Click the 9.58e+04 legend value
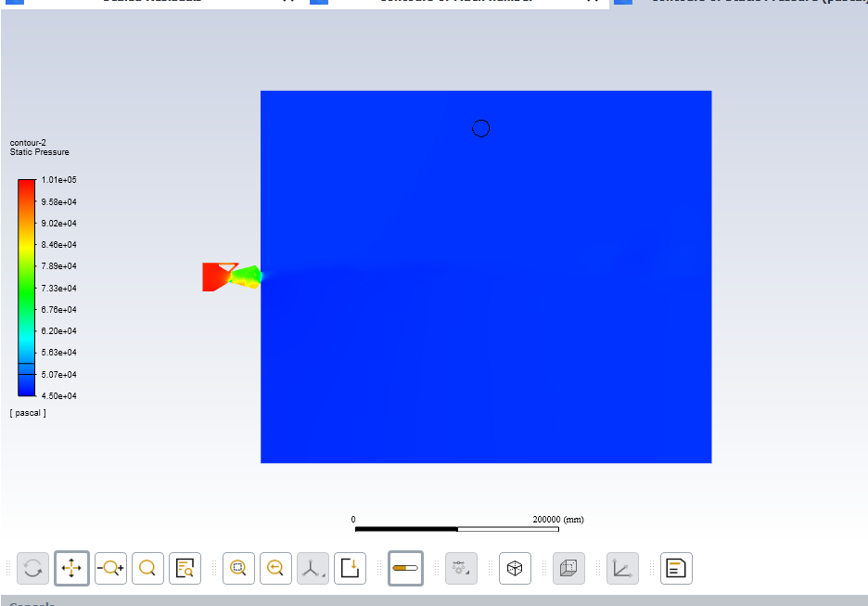The image size is (868, 606). click(58, 202)
